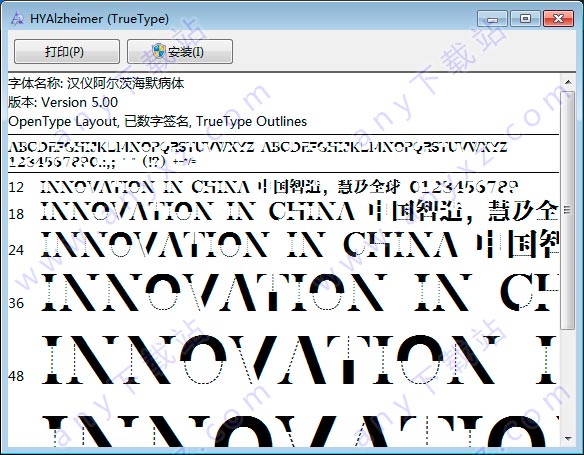The height and width of the screenshot is (455, 584).
Task: Close the HYAlzheimer font window
Action: (x=558, y=19)
